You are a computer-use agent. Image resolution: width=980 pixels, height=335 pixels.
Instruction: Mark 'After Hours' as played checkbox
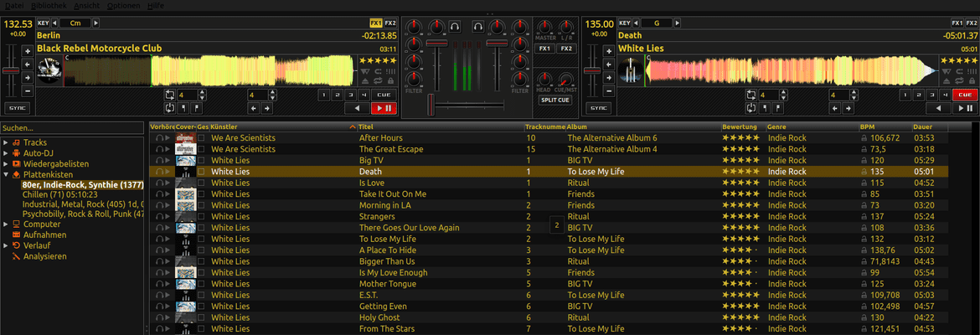coord(201,138)
